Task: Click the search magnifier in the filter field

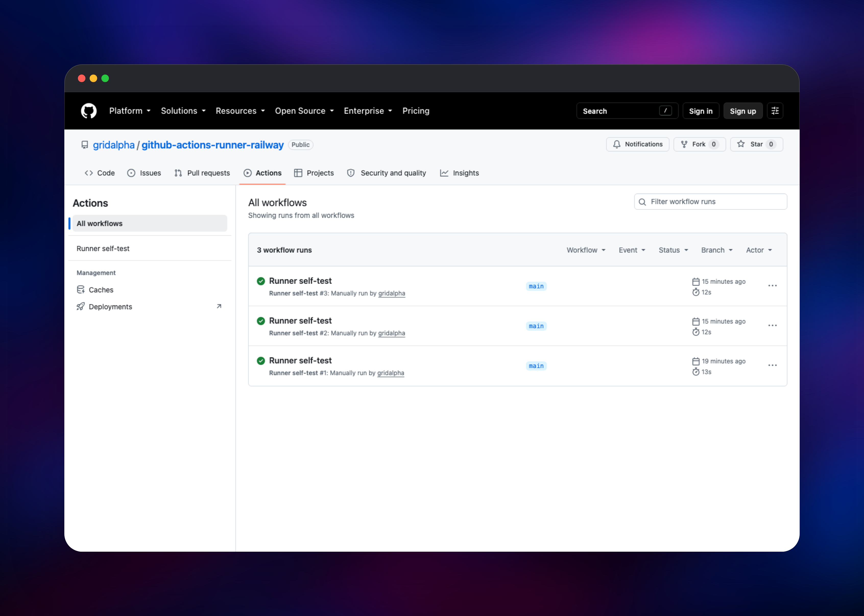Action: pyautogui.click(x=642, y=202)
